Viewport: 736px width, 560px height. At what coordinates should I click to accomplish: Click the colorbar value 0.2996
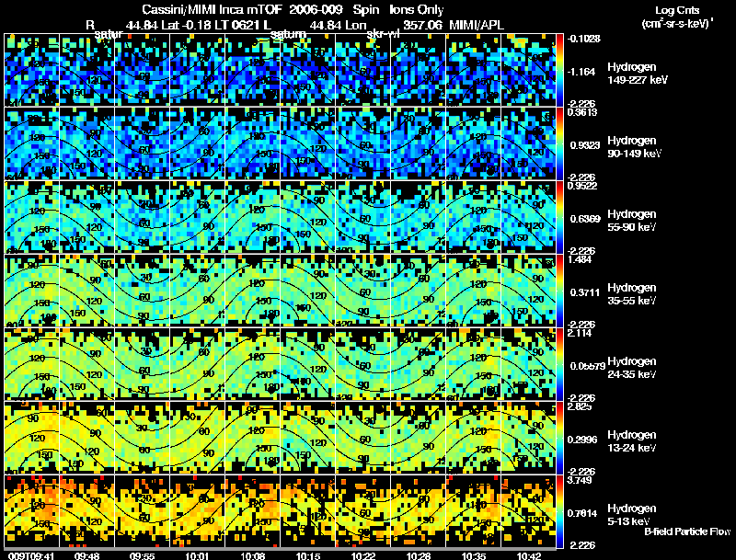click(x=584, y=440)
